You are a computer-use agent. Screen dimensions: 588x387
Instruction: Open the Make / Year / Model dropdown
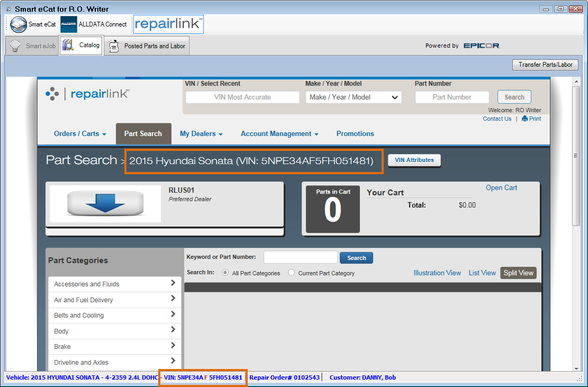pos(354,97)
